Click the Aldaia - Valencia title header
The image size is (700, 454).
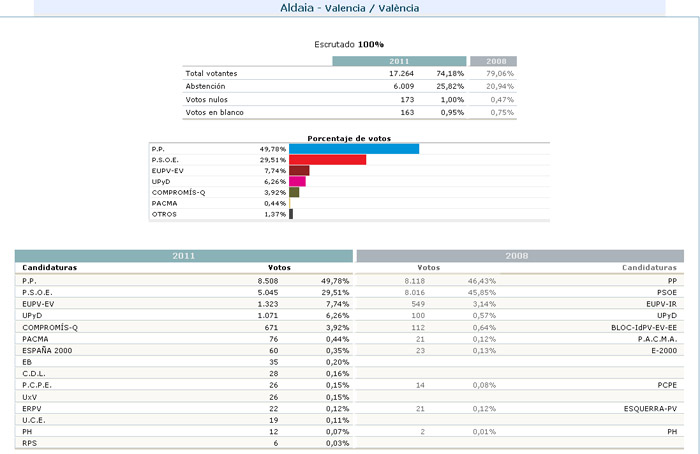click(x=350, y=8)
